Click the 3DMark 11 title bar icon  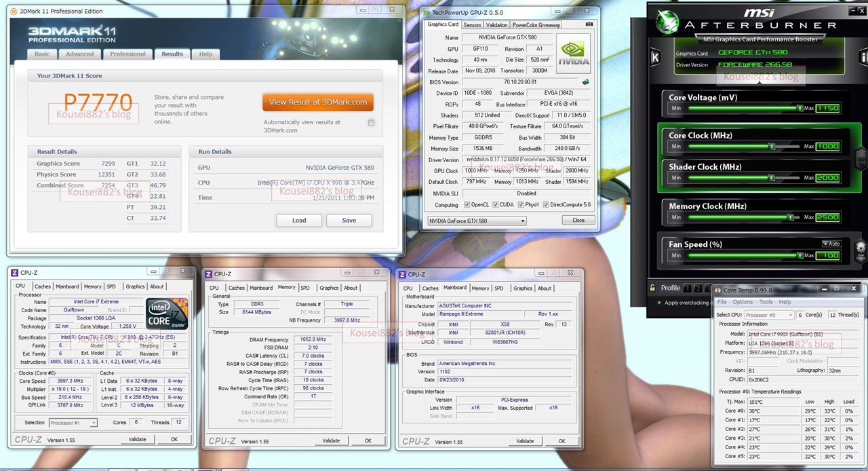(x=14, y=10)
